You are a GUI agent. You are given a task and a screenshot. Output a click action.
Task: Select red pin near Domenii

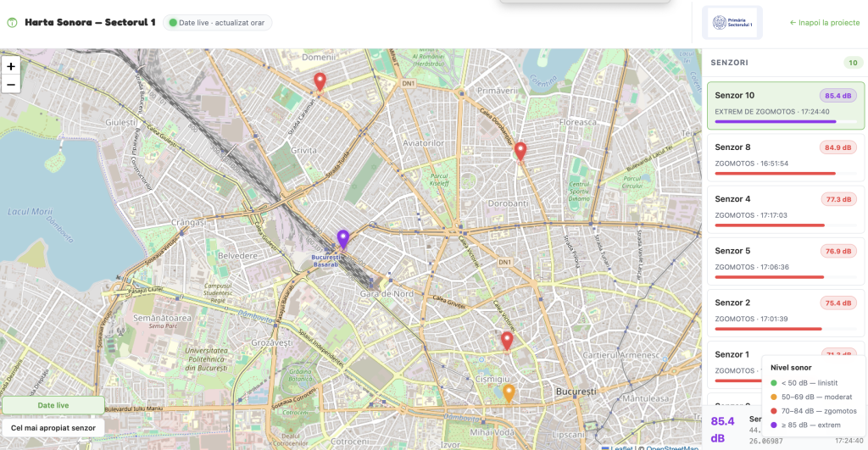tap(320, 81)
